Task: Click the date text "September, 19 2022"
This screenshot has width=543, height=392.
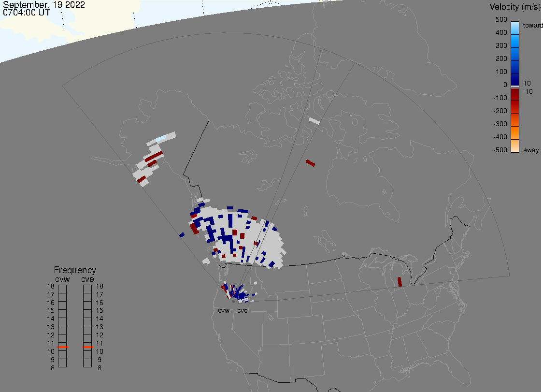Action: click(x=44, y=4)
